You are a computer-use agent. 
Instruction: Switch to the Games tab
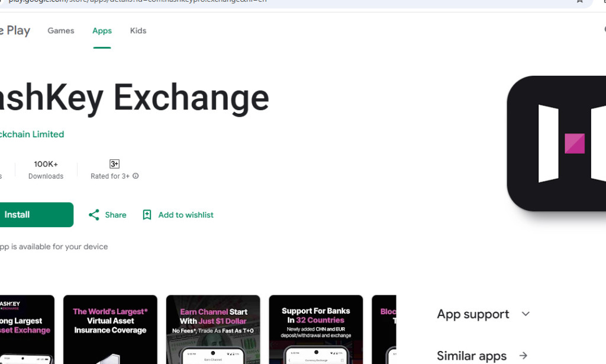60,30
